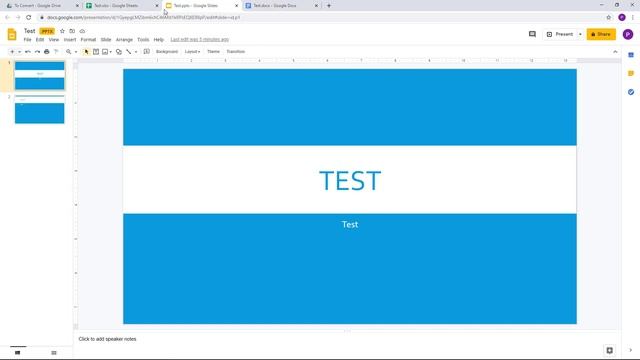Open the Tools menu
640x360 pixels.
[x=143, y=40]
